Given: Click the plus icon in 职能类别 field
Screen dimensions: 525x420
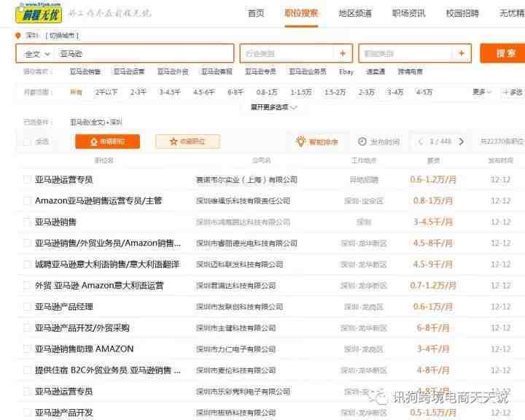Looking at the screenshot, I should point(461,54).
